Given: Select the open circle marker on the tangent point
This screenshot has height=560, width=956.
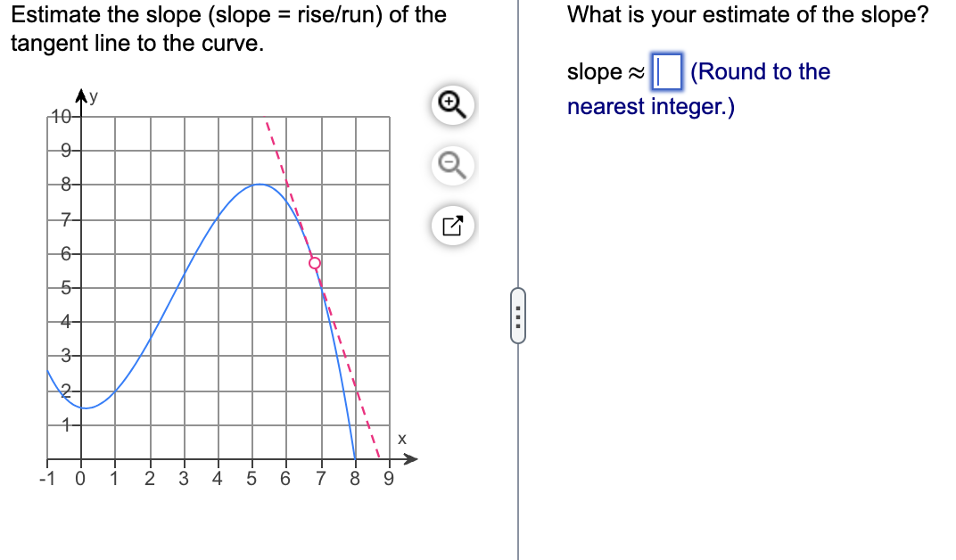Looking at the screenshot, I should (x=314, y=263).
